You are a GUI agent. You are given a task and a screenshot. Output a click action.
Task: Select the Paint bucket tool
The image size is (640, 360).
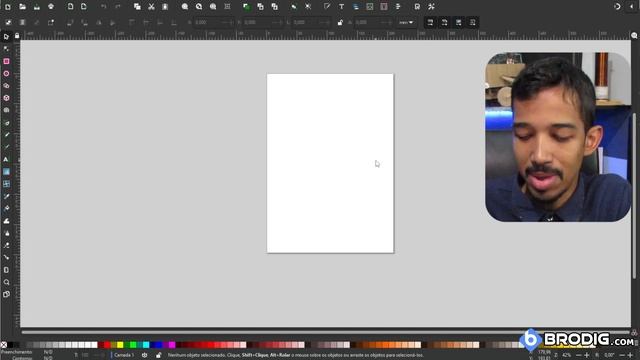click(x=6, y=209)
